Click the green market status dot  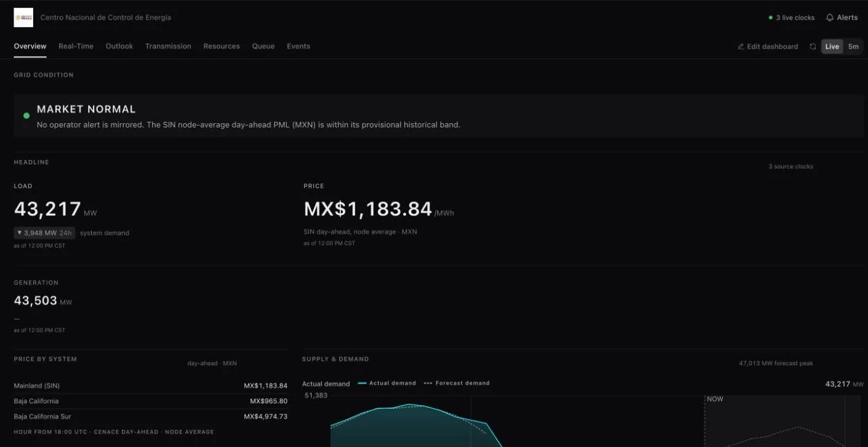coord(26,116)
